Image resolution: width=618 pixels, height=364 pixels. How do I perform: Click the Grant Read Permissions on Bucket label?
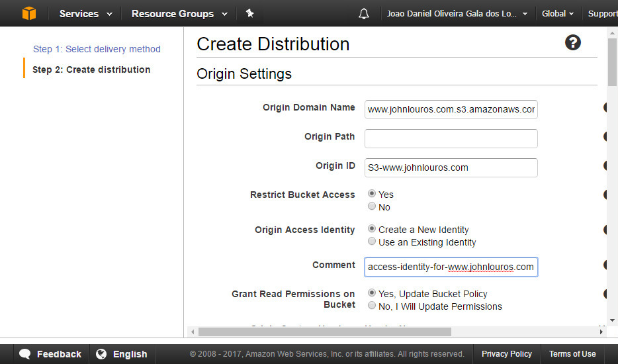293,299
